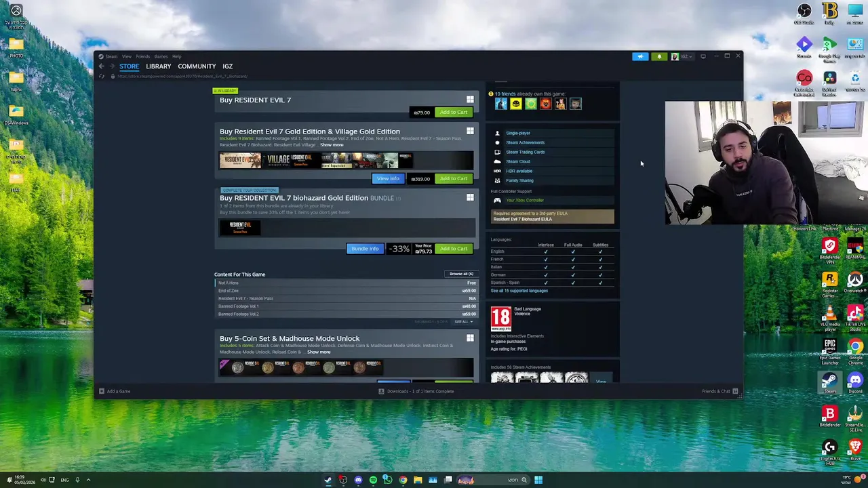Open the Steam Achievements feature link
Viewport: 868px width, 488px height.
point(525,142)
